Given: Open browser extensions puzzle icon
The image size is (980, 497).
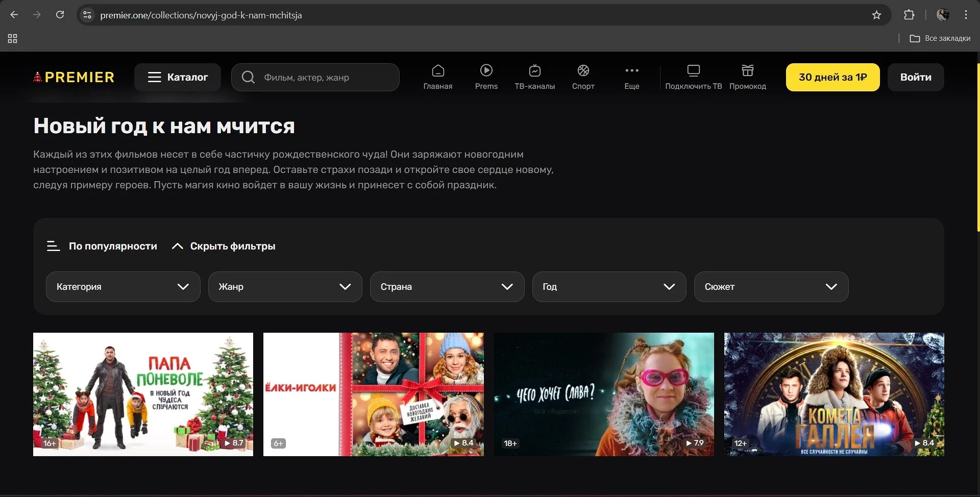Looking at the screenshot, I should pyautogui.click(x=909, y=15).
